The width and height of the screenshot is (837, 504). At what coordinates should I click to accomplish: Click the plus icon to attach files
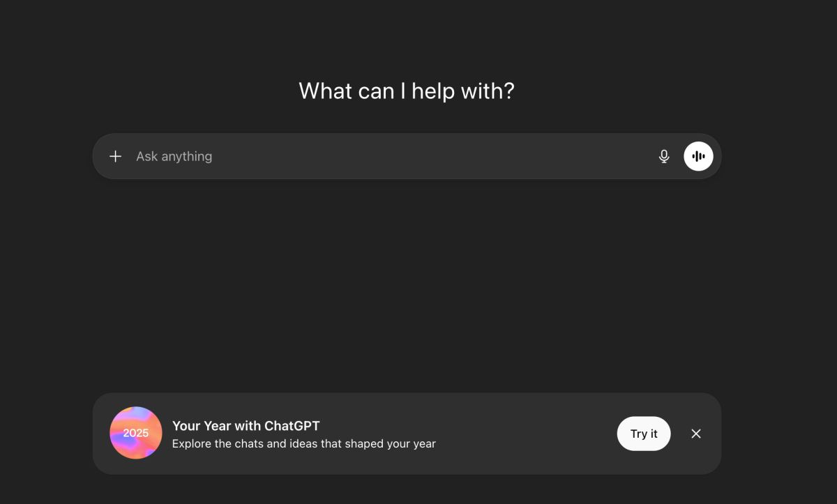116,156
